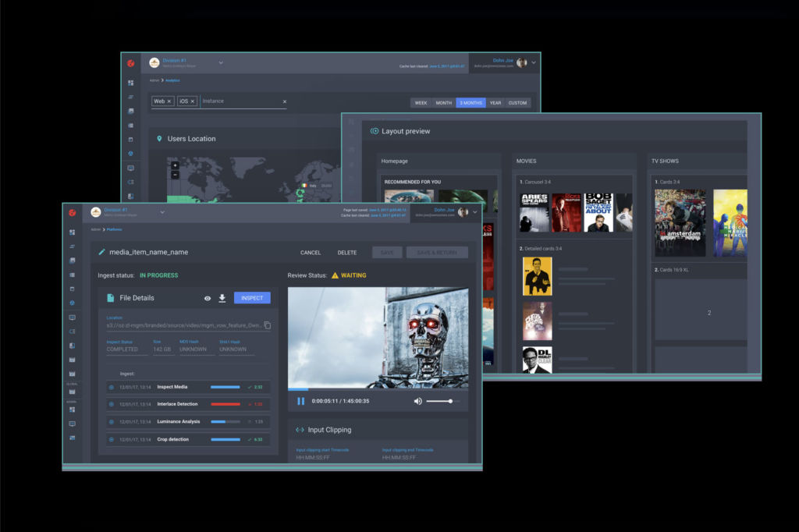Click the TV SHOWS column header
Image resolution: width=799 pixels, height=532 pixels.
pos(665,161)
